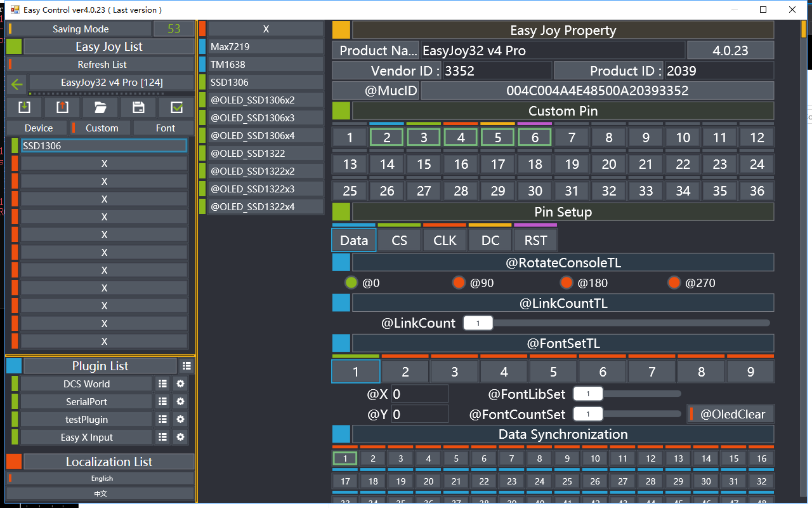Screen dimensions: 812x508
Task: Choose Max7219 from device type list
Action: click(x=266, y=46)
